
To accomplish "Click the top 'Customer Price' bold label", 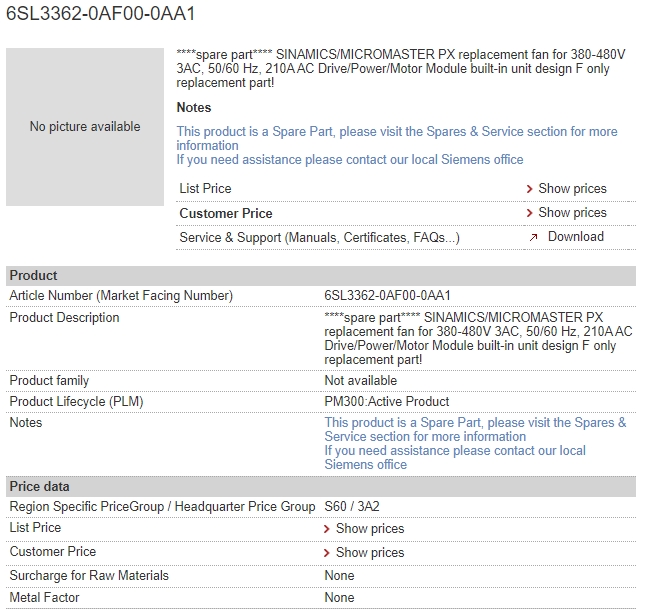I will (226, 214).
